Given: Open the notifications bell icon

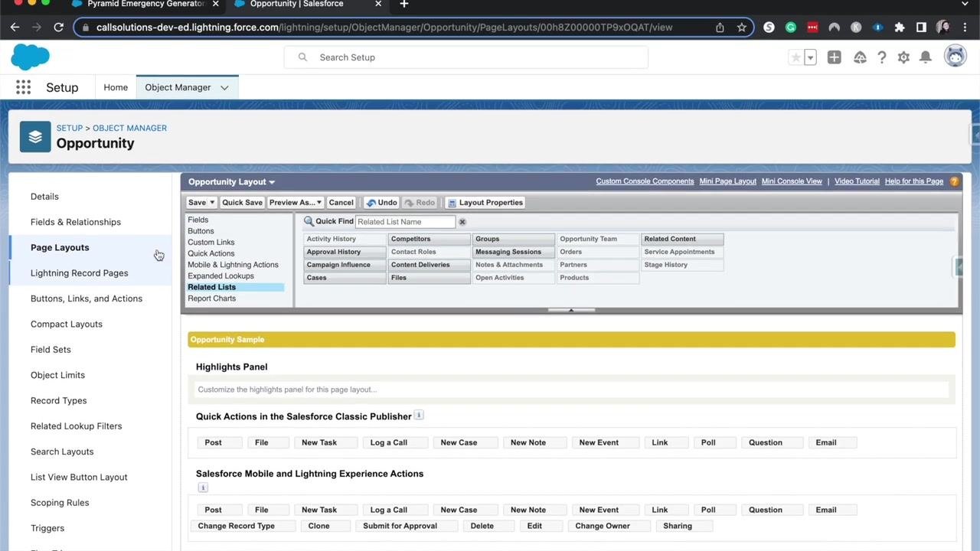Looking at the screenshot, I should click(x=926, y=57).
